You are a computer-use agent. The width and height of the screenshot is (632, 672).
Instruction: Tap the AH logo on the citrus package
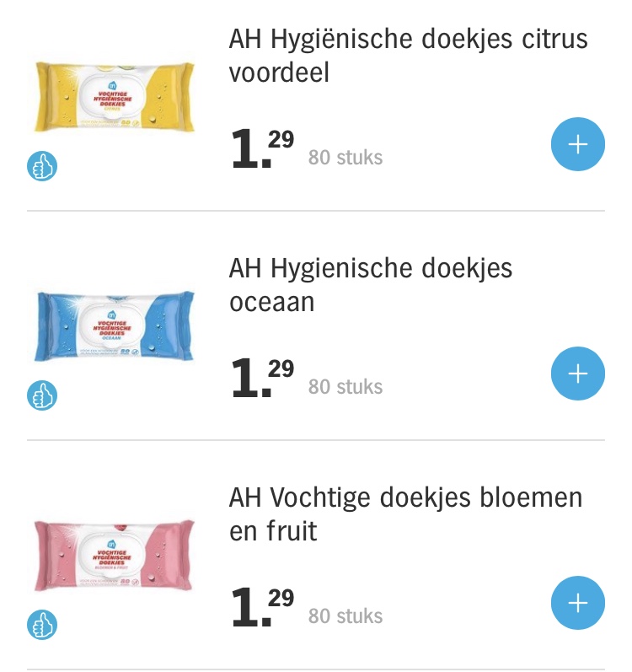(112, 86)
